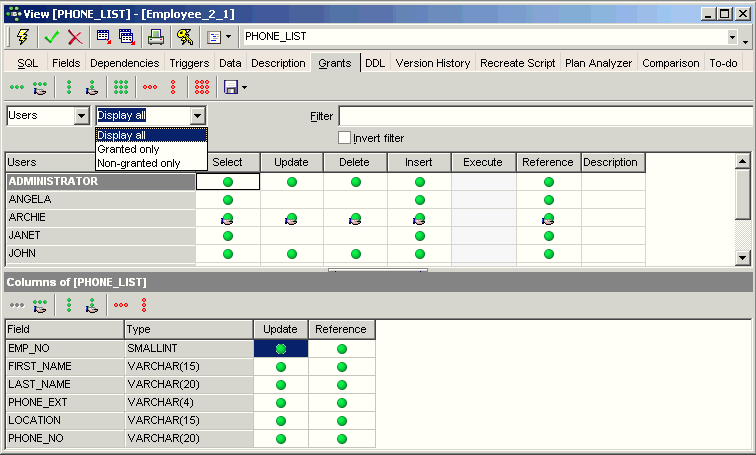Go to the Triggers tab
This screenshot has width=756, height=455.
point(189,63)
